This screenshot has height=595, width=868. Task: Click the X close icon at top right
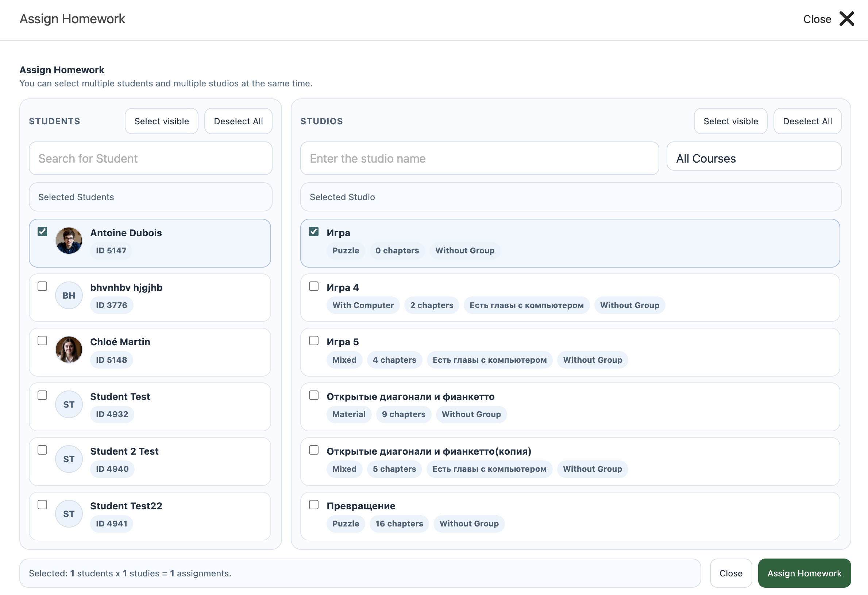[846, 19]
